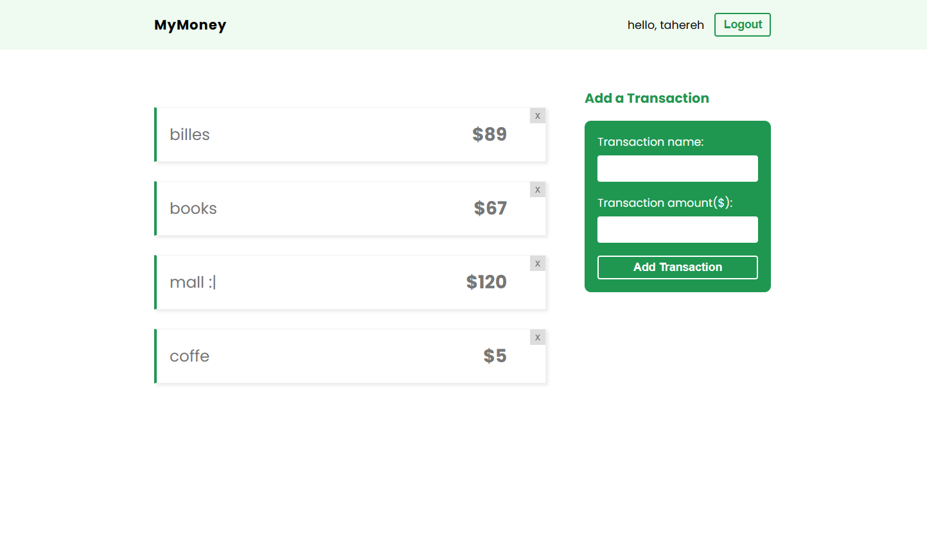
Task: Delete the billes transaction with its x button
Action: coord(538,116)
